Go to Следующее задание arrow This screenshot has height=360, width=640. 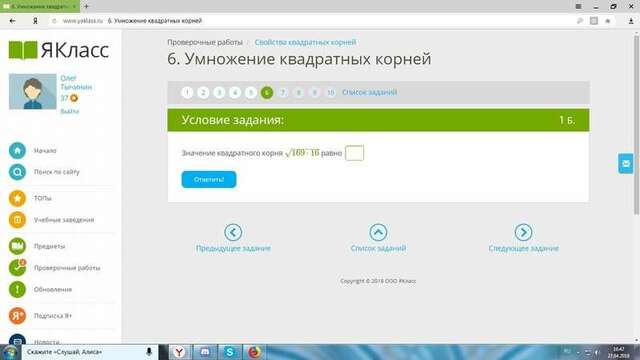(x=523, y=232)
